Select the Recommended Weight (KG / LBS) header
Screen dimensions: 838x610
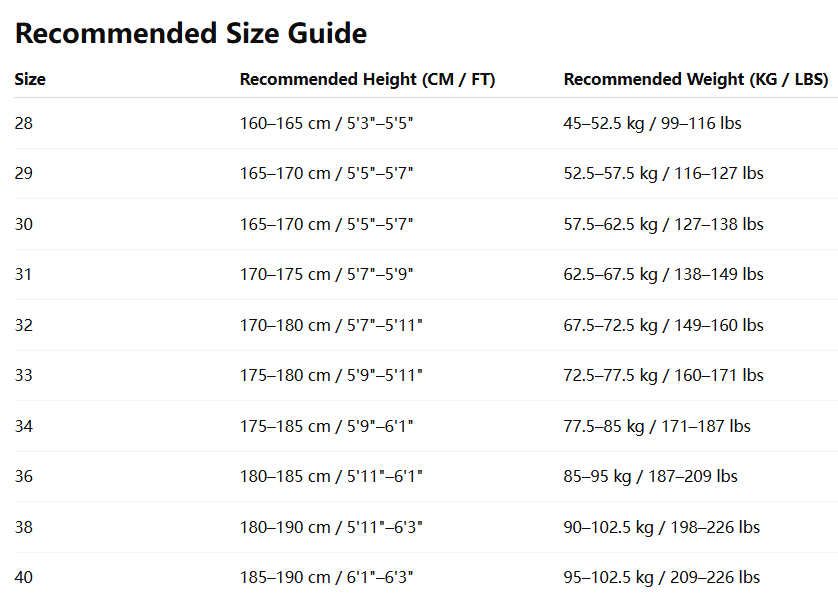tap(695, 79)
